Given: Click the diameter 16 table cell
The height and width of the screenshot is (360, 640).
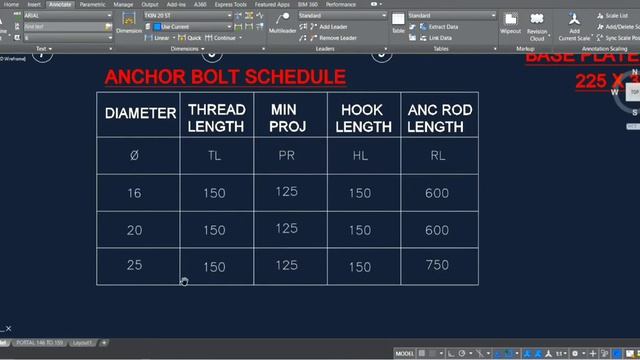Looking at the screenshot, I should tap(138, 193).
